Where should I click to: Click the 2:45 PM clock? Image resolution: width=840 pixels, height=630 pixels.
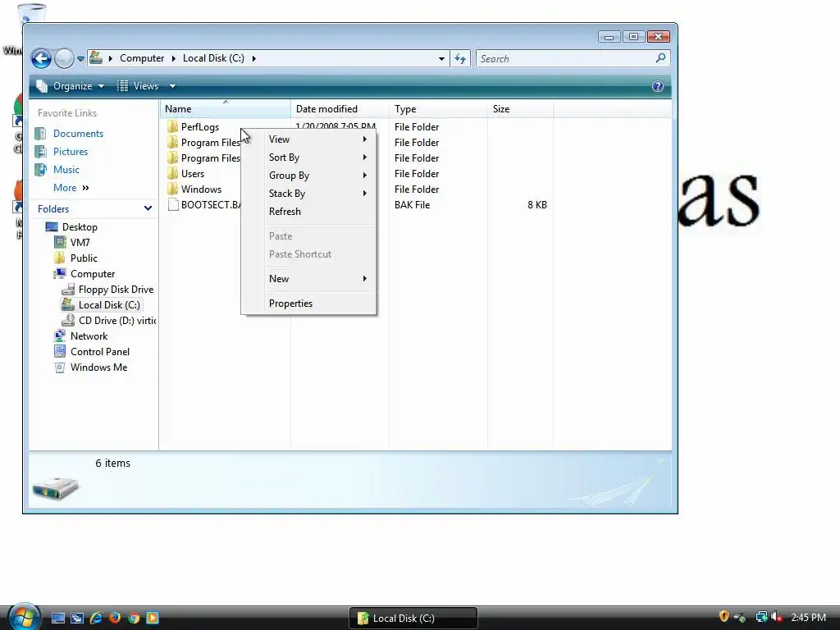[x=808, y=617]
